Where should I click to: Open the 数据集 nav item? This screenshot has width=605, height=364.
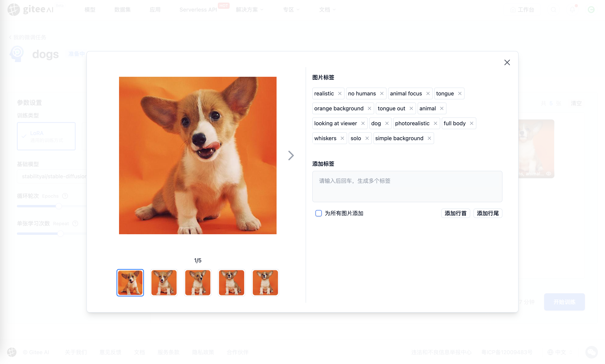click(x=122, y=10)
